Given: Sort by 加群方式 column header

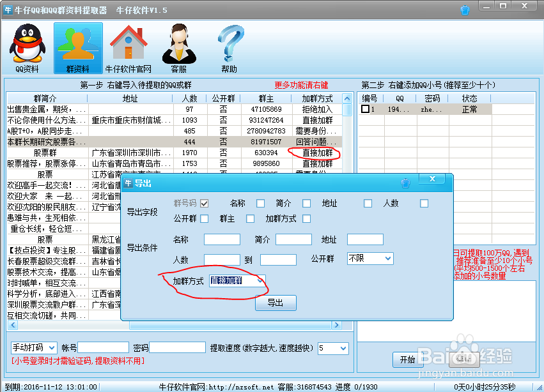Looking at the screenshot, I should pyautogui.click(x=317, y=98).
